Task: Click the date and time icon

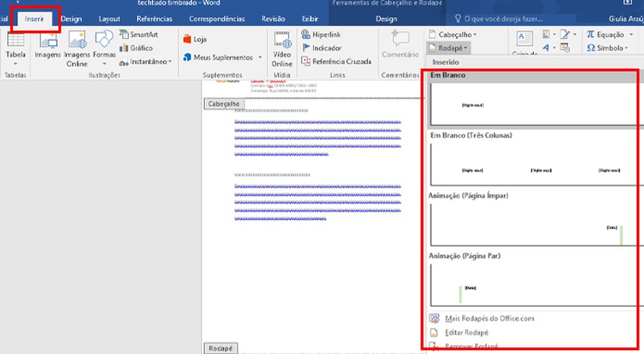Action: (565, 48)
